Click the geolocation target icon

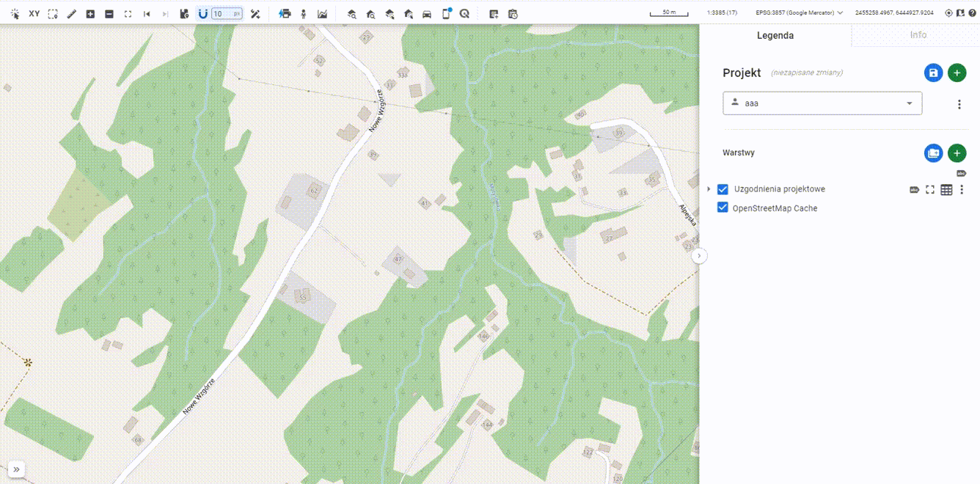point(948,13)
